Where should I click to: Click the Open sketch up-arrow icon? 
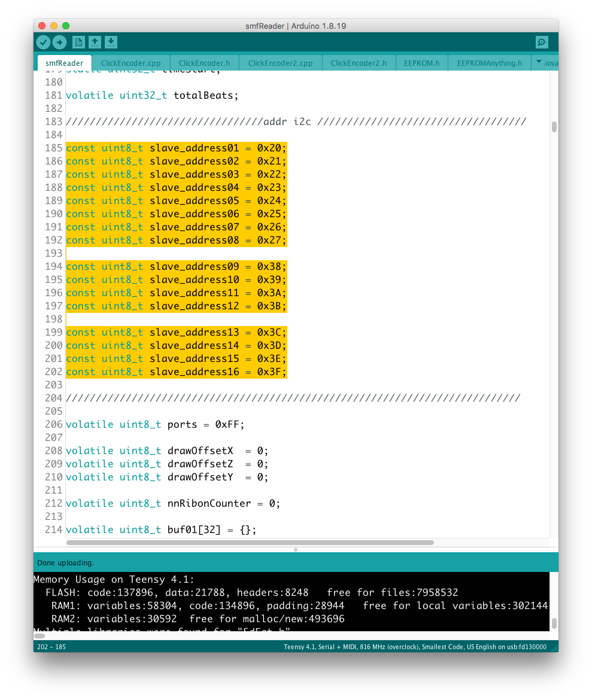tap(95, 42)
